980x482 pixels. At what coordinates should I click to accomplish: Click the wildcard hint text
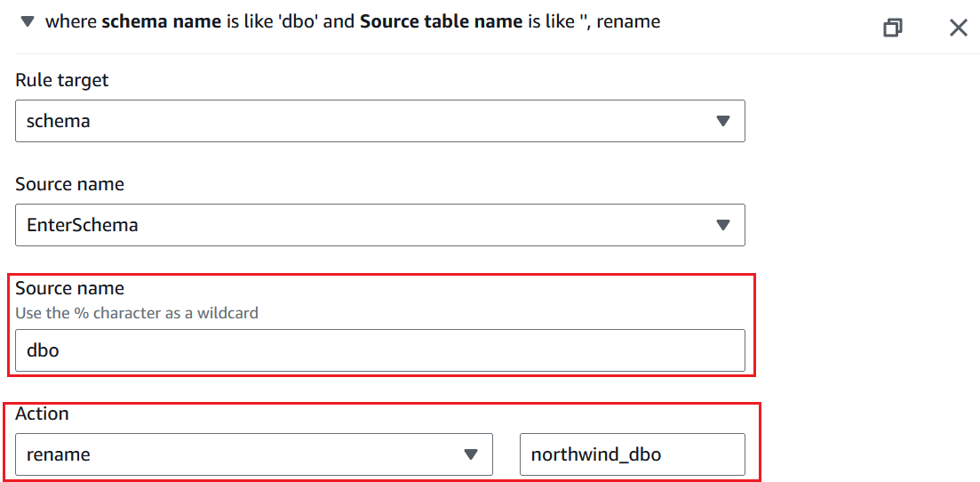137,313
